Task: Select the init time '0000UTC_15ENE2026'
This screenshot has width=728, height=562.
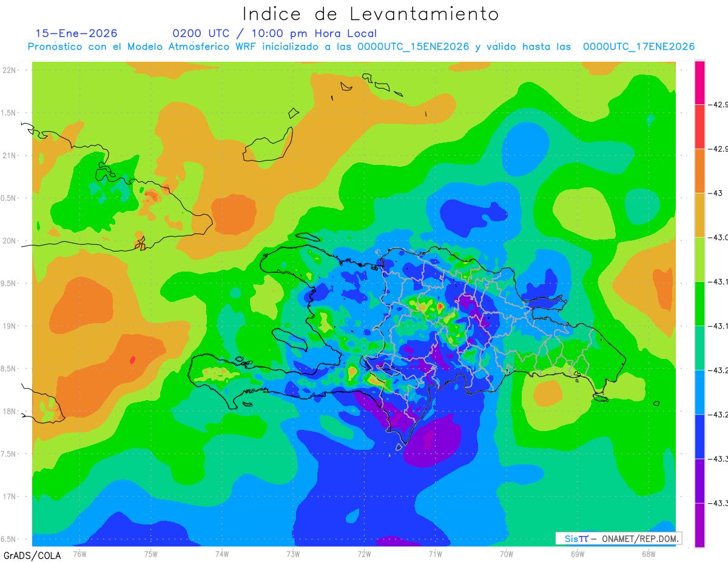Action: pos(413,47)
